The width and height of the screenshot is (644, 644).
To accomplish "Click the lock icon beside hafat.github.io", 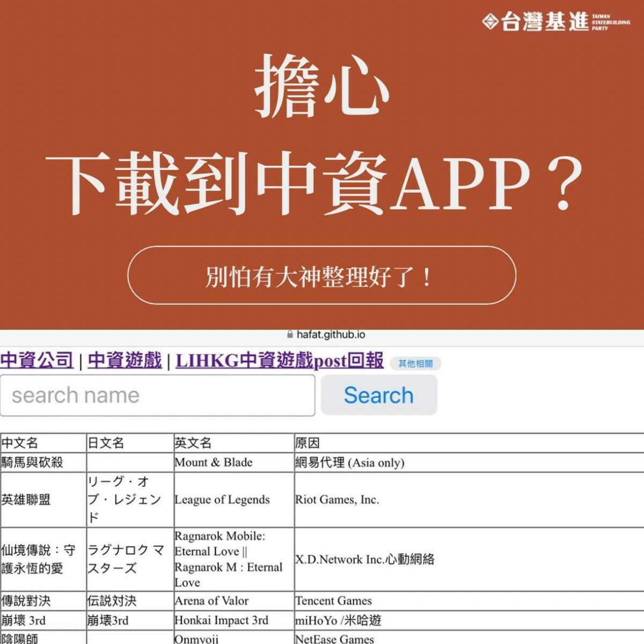I will point(290,335).
